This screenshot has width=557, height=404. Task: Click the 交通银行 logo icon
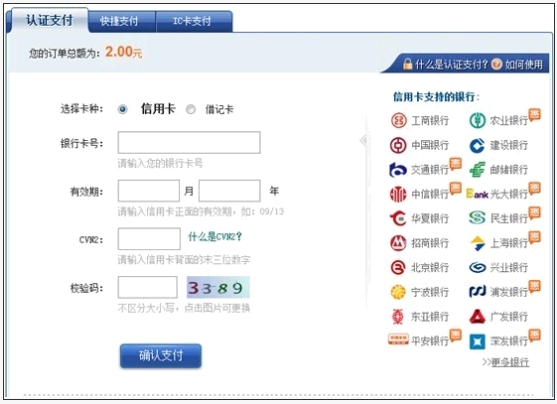(398, 169)
